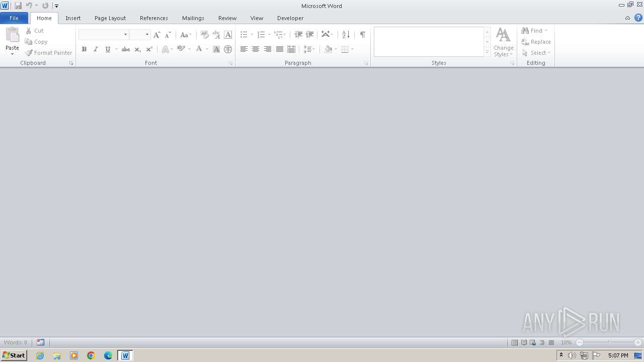Click the Character Shading icon
The image size is (644, 362).
point(216,49)
